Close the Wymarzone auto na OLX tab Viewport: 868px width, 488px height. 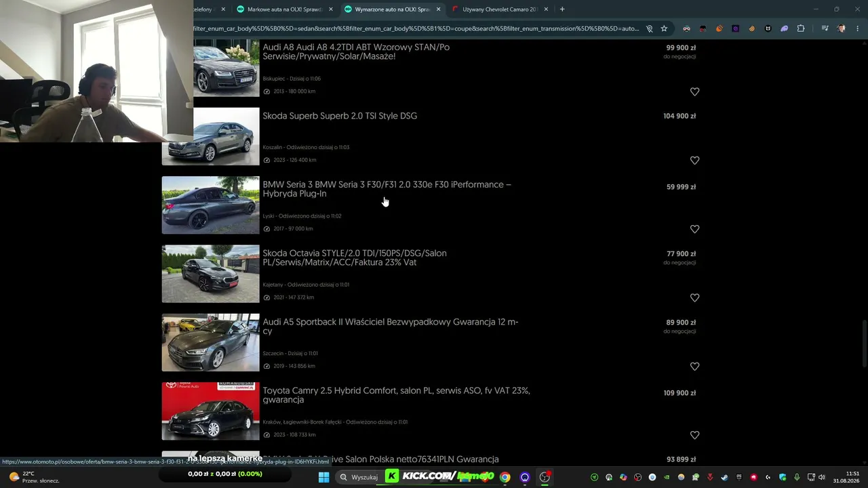[438, 9]
